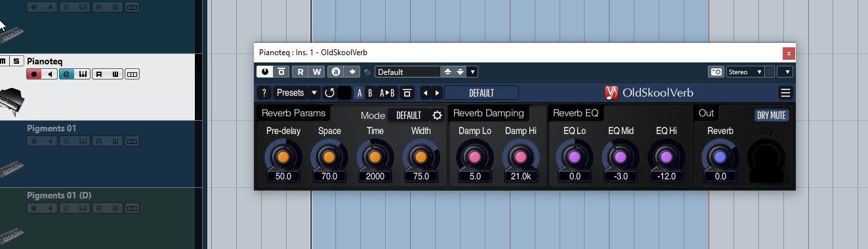Enable Write automation (W) in plugin header
The image size is (868, 249).
317,72
